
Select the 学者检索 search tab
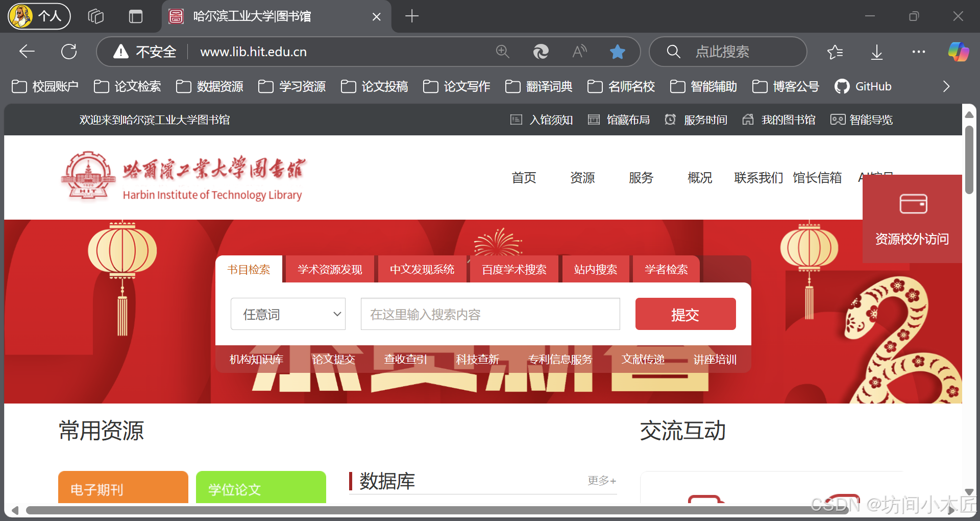coord(666,269)
